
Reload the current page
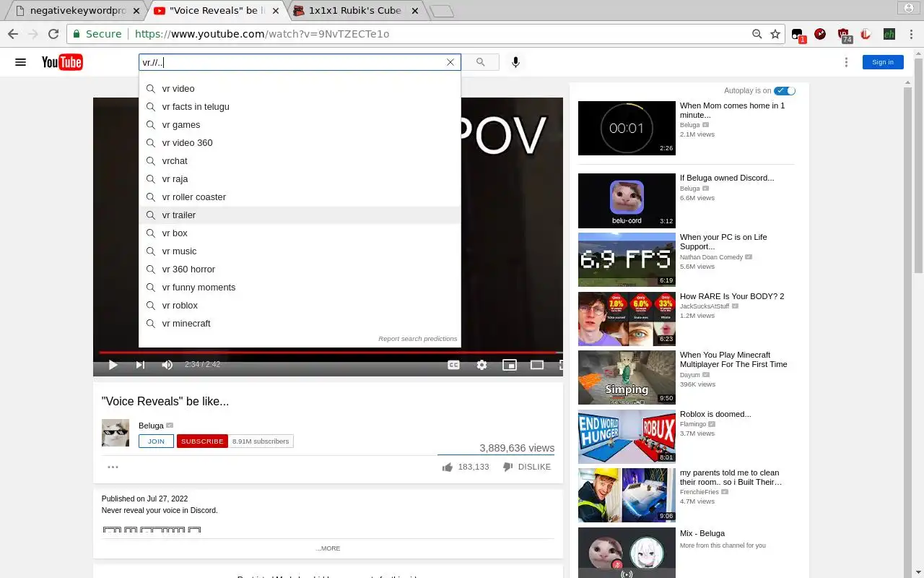coord(53,34)
